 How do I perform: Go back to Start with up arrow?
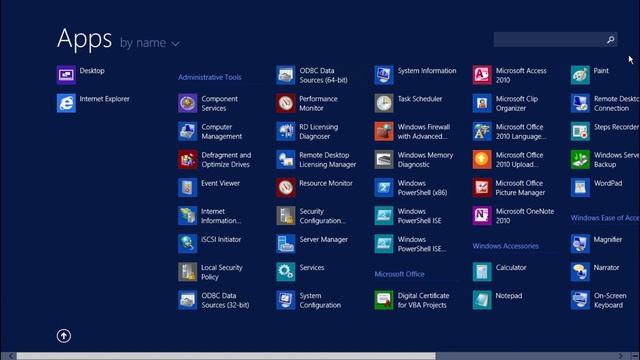tap(64, 336)
